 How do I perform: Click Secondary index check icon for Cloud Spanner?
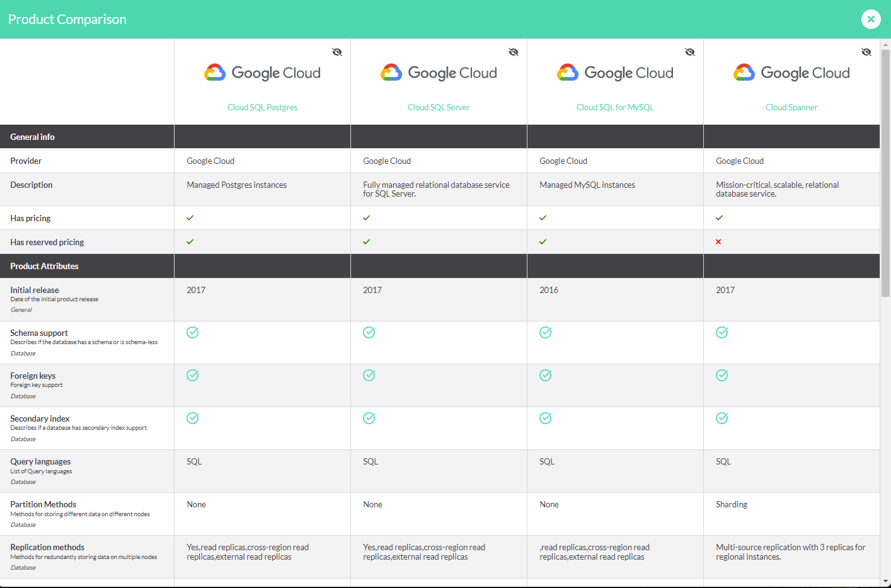(722, 418)
